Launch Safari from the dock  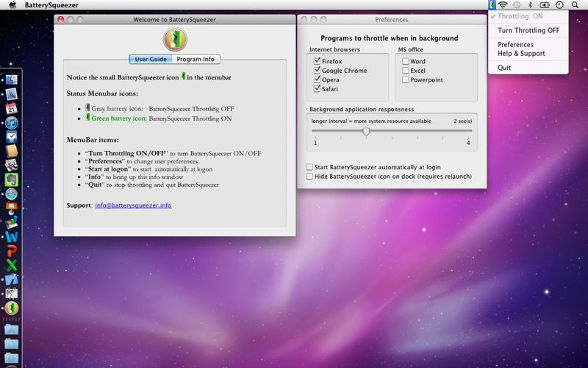click(12, 194)
